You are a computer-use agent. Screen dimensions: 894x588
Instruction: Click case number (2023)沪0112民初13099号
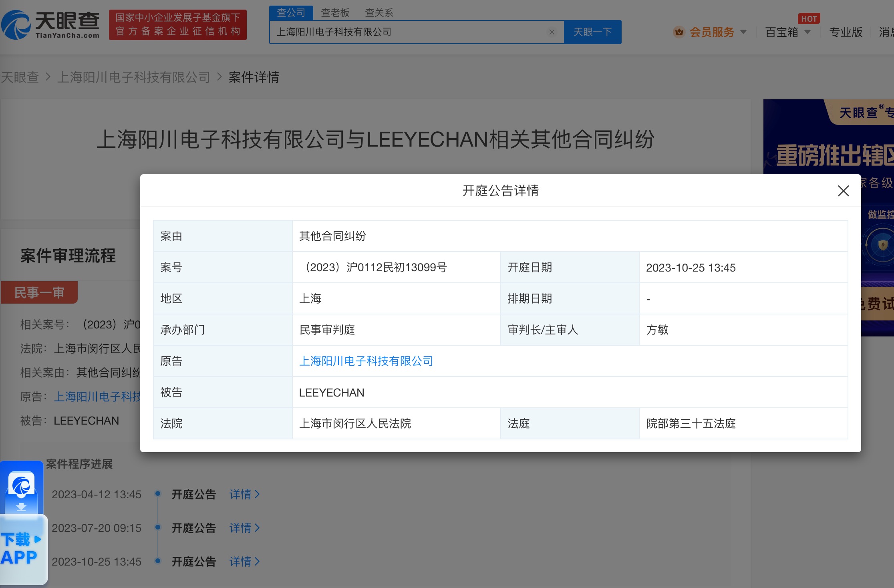[373, 268]
